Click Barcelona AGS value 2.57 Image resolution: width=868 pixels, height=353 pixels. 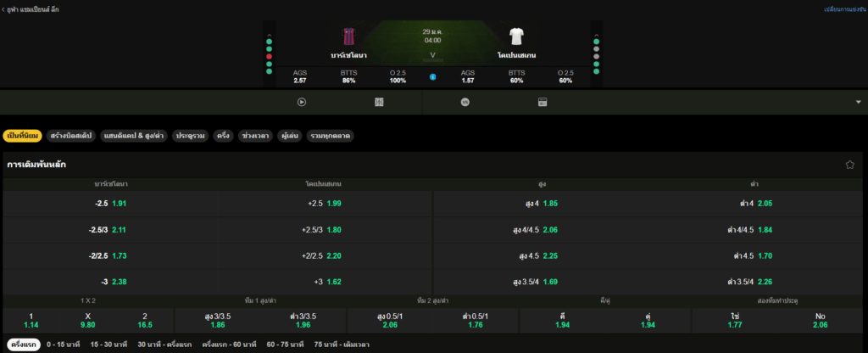[x=300, y=81]
